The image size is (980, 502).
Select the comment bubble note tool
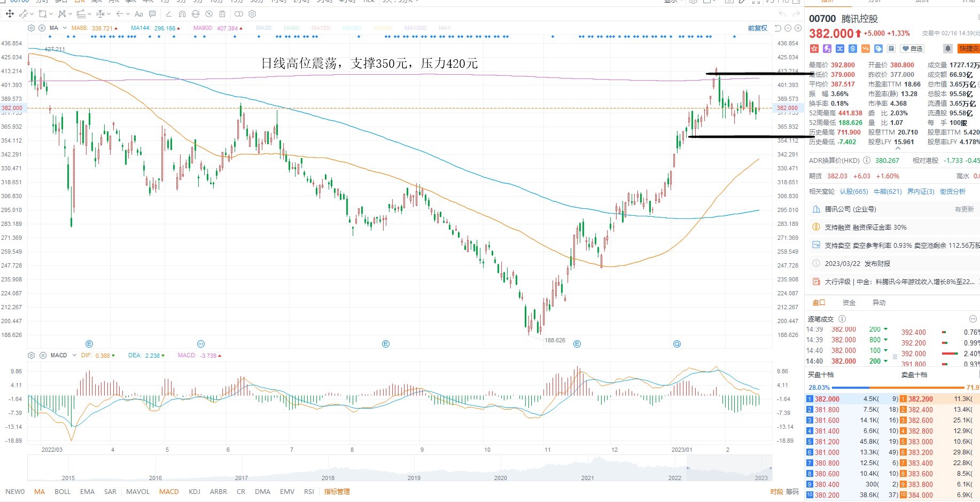tap(152, 14)
